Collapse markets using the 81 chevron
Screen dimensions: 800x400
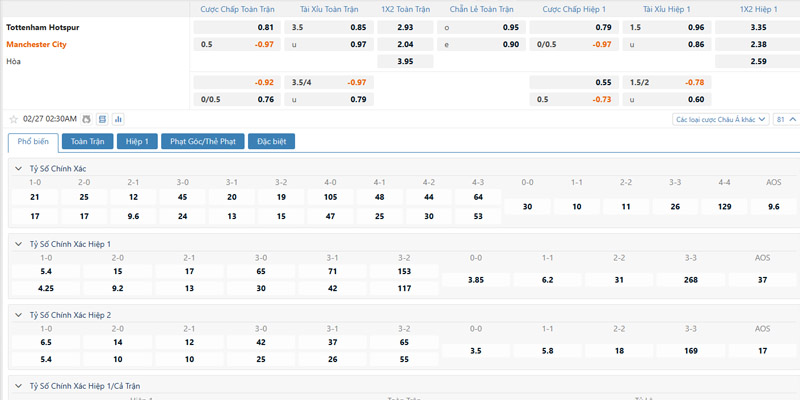pyautogui.click(x=786, y=119)
